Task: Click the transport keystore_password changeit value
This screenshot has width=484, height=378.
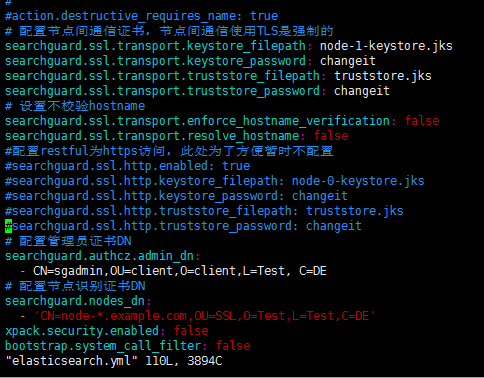Action: click(348, 61)
